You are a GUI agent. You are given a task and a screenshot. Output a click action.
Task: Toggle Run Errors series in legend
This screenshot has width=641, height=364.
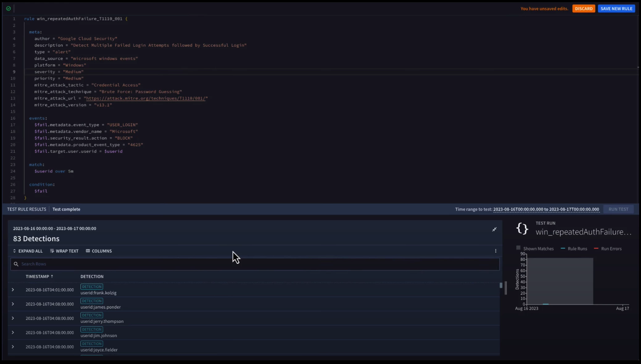point(608,248)
